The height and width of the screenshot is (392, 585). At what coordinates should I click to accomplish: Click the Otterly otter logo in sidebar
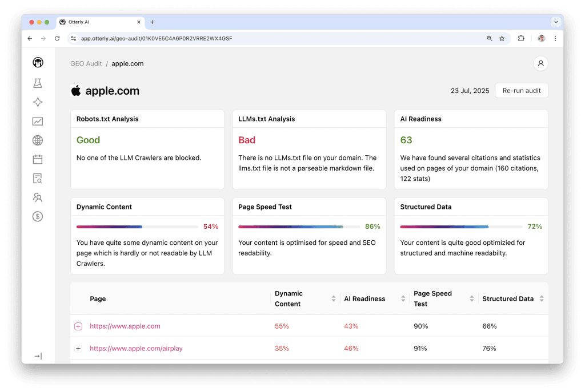tap(38, 63)
